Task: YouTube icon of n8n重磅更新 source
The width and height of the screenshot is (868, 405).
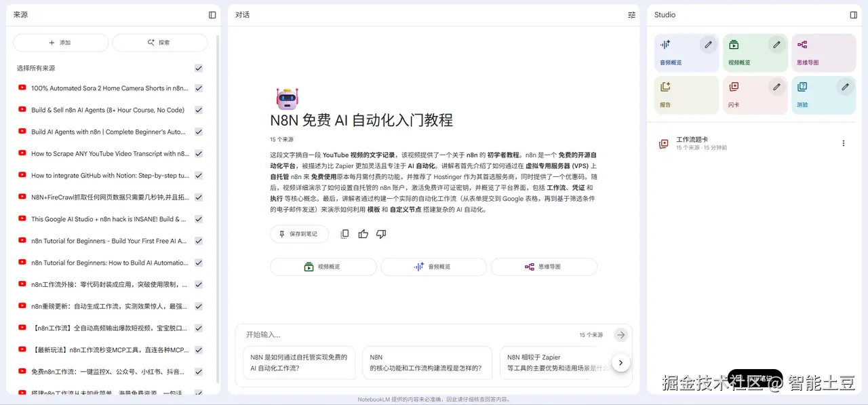Action: pos(22,306)
